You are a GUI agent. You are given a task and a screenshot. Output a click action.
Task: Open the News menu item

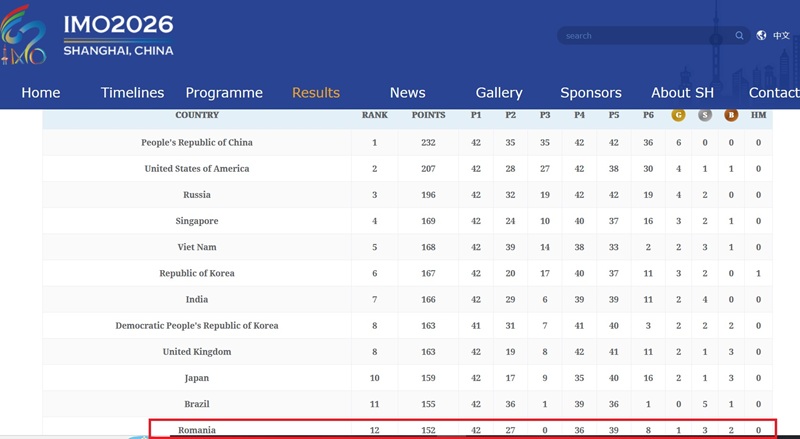point(407,92)
